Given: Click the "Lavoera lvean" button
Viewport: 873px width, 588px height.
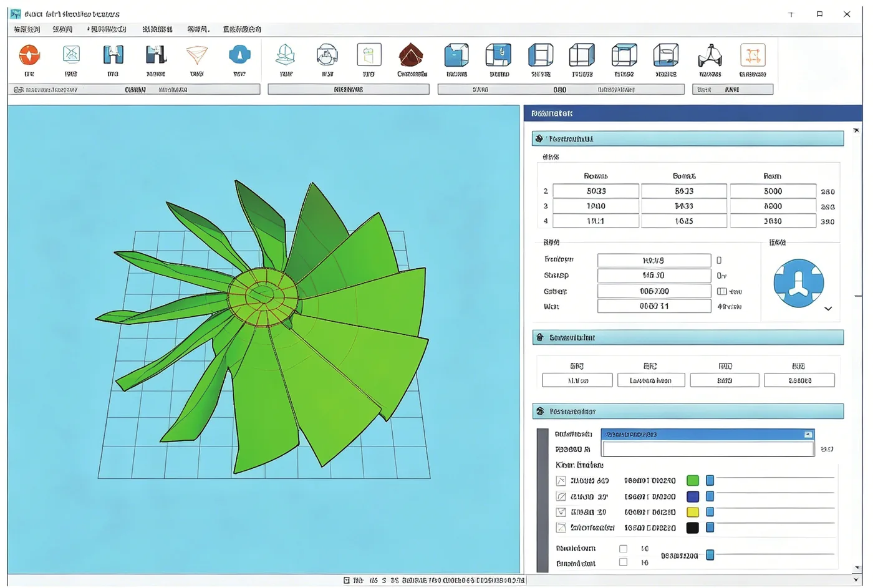Looking at the screenshot, I should [651, 380].
